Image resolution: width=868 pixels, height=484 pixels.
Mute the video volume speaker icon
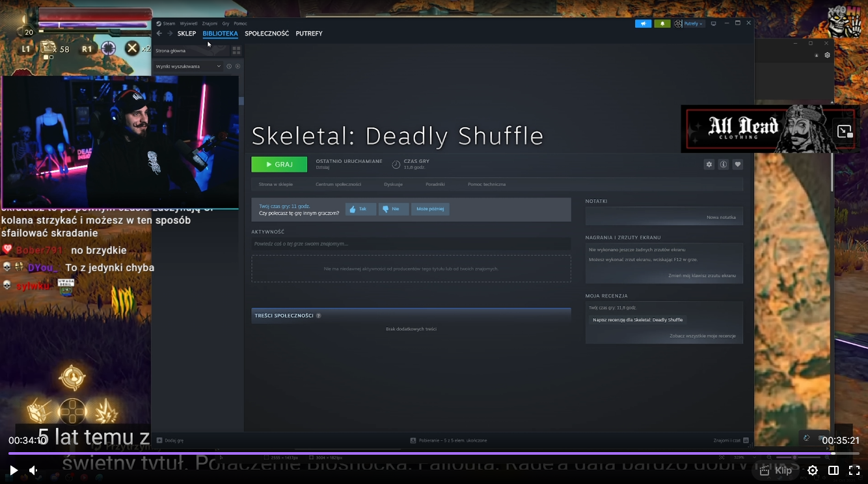point(33,470)
